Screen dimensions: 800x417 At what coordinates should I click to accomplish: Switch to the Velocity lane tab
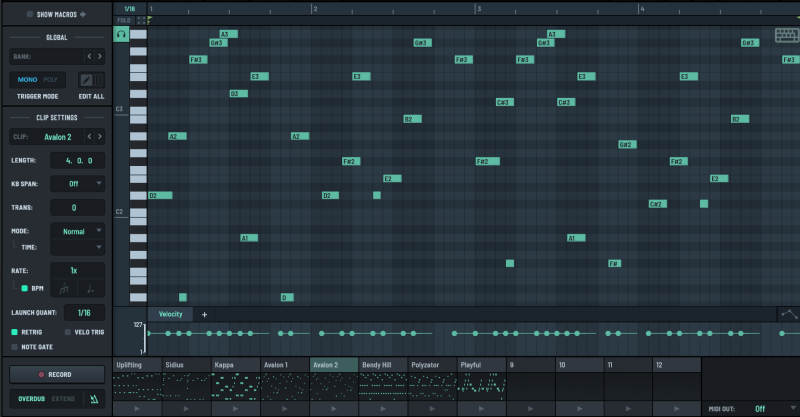click(171, 314)
